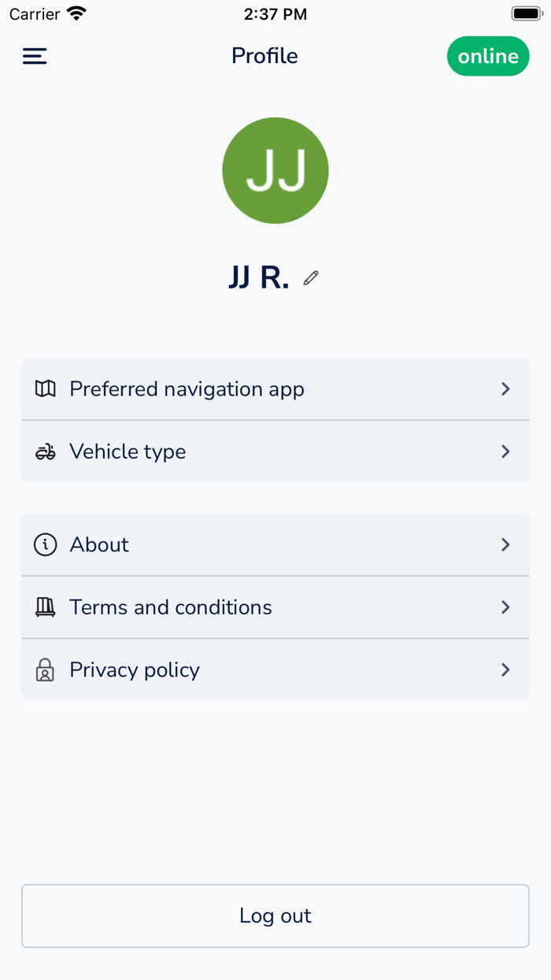Click the battery indicator in the status bar
551x980 pixels.
(x=526, y=13)
